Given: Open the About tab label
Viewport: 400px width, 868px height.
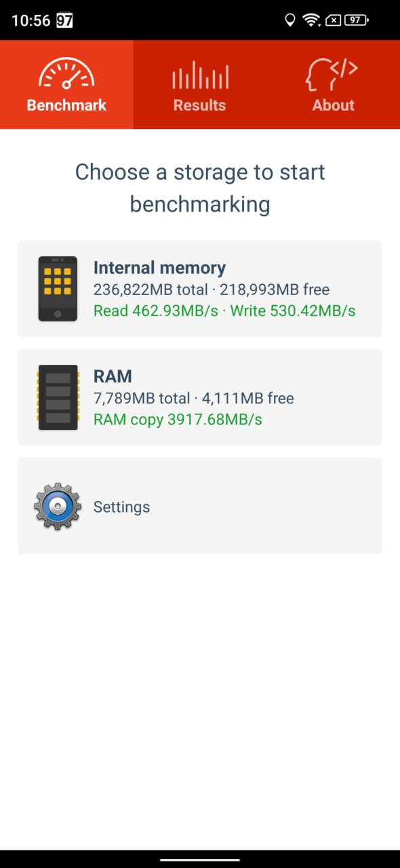Looking at the screenshot, I should [x=333, y=106].
